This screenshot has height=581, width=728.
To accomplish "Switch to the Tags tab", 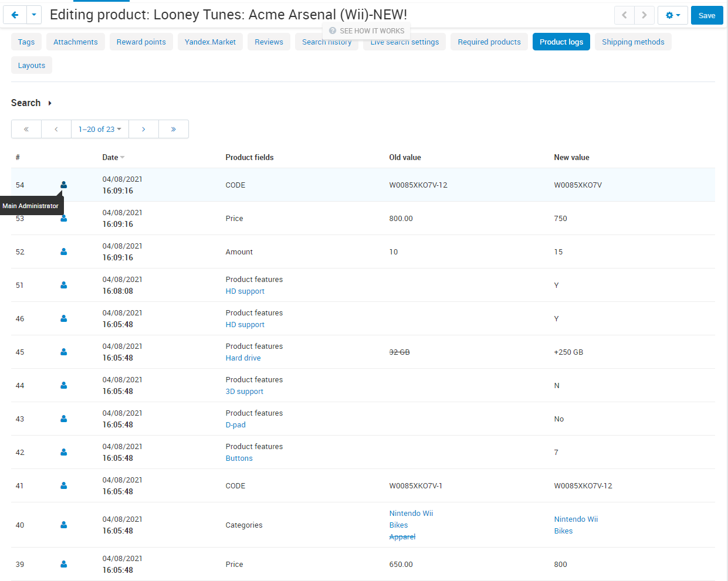I will click(x=26, y=42).
